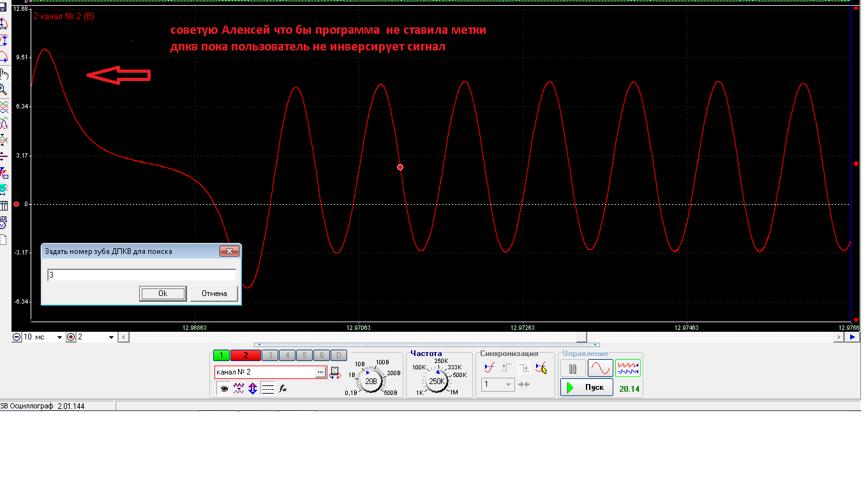The width and height of the screenshot is (868, 490).
Task: Click the канал № 2 name field
Action: [265, 372]
